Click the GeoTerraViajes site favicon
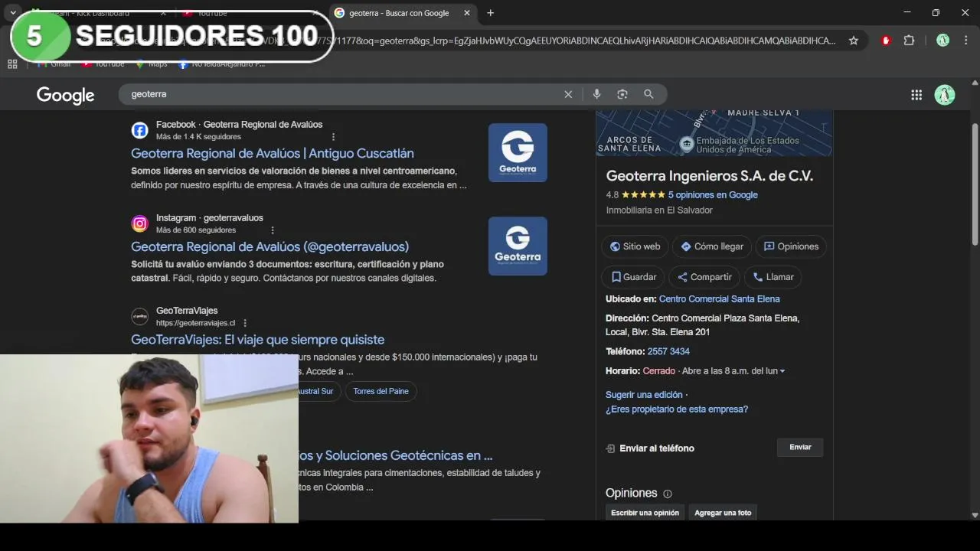 139,316
